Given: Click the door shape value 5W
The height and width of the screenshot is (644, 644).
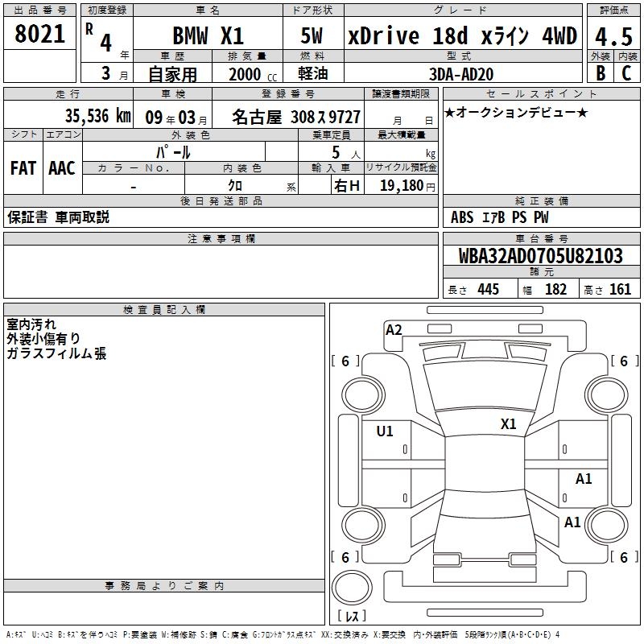Looking at the screenshot, I should (312, 35).
